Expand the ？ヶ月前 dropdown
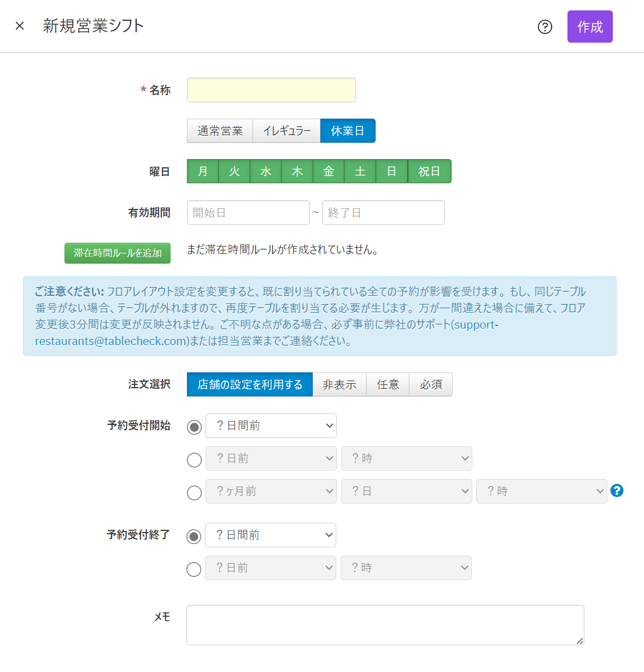 click(x=271, y=492)
